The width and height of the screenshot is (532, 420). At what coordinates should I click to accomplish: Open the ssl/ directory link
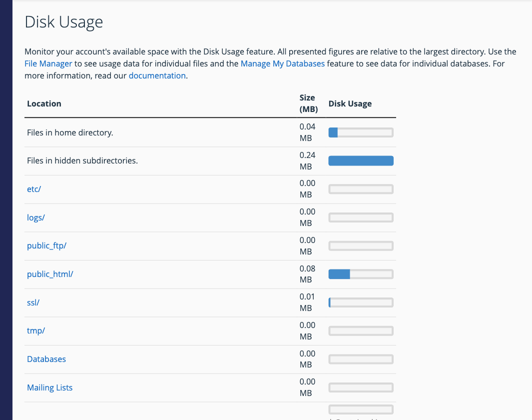pyautogui.click(x=33, y=302)
